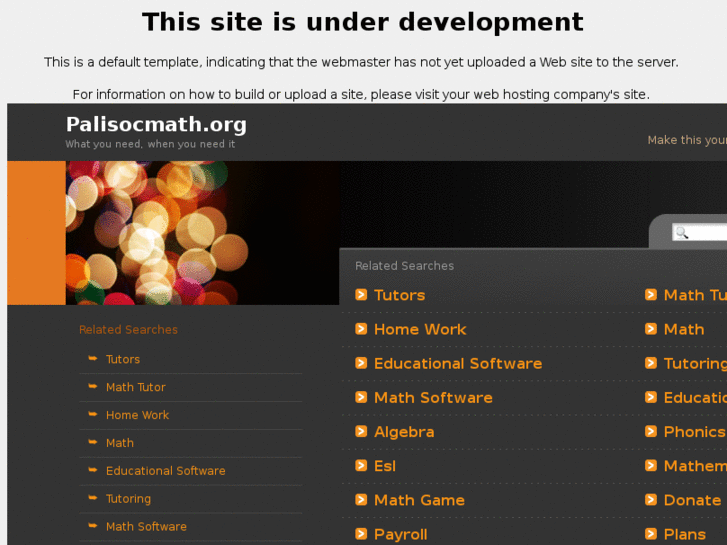Select Math Tutor in the left sidebar
Screen dimensions: 727x545
coord(135,387)
